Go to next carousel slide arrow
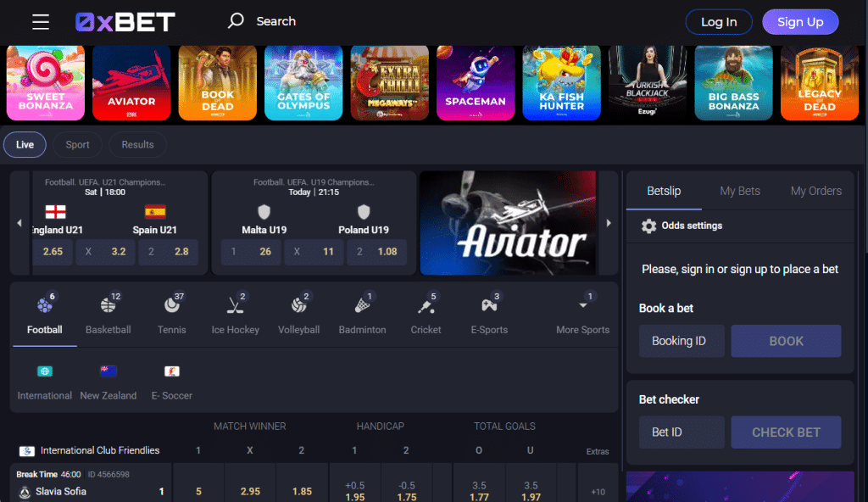868x502 pixels. 609,223
